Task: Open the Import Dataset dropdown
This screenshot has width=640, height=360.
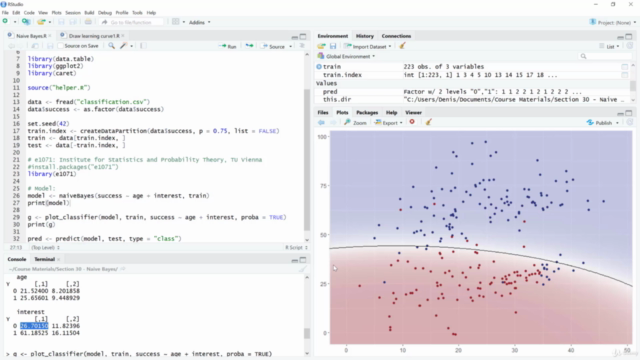Action: tap(368, 46)
